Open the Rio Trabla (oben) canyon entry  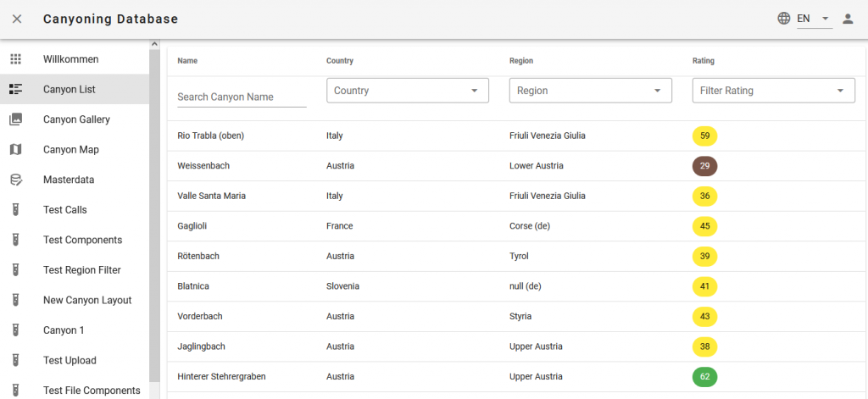tap(211, 136)
